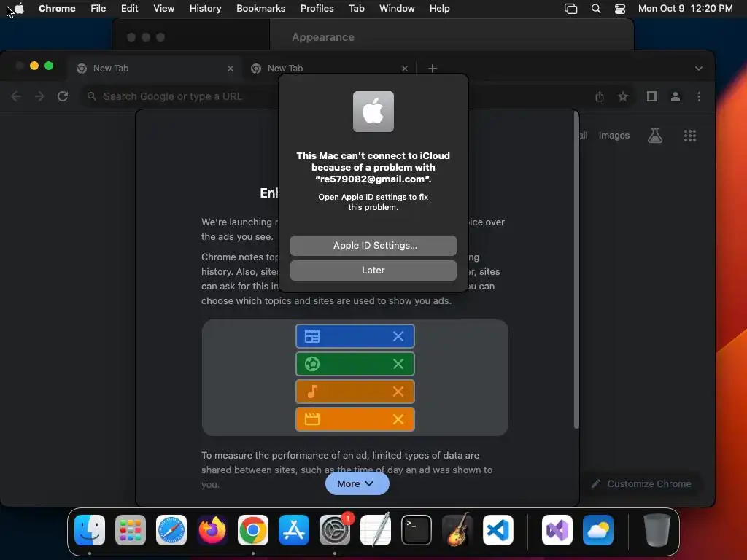The image size is (747, 560).
Task: Remove the blue news topic chip
Action: [x=398, y=336]
